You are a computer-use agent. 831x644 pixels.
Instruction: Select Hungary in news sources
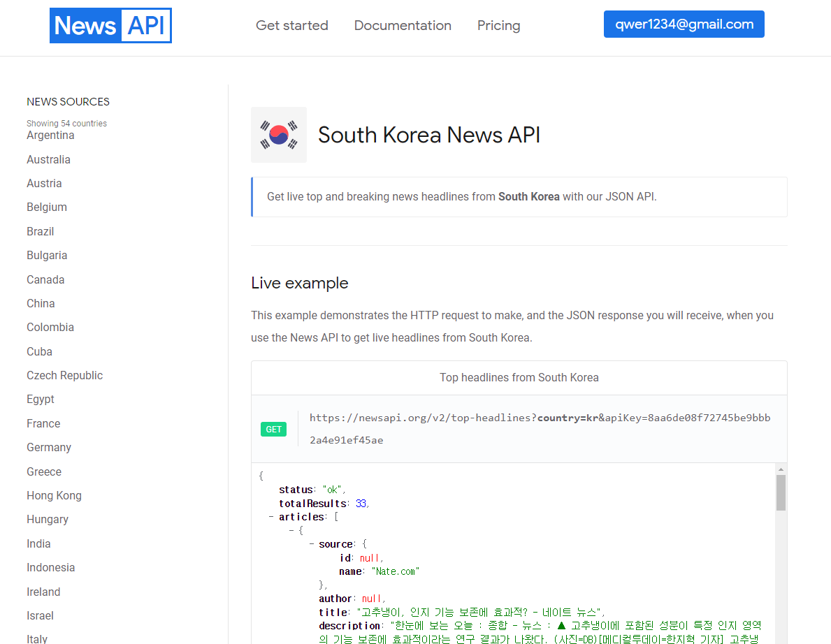coord(47,520)
